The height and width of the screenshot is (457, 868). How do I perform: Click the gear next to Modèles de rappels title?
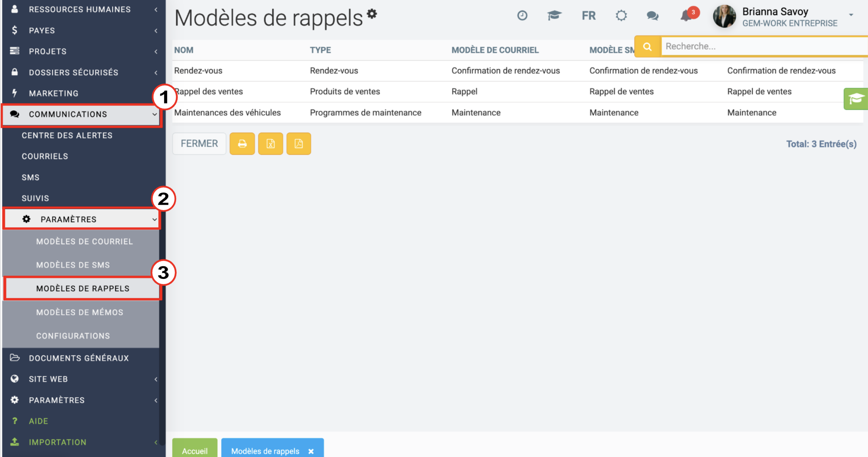tap(372, 14)
